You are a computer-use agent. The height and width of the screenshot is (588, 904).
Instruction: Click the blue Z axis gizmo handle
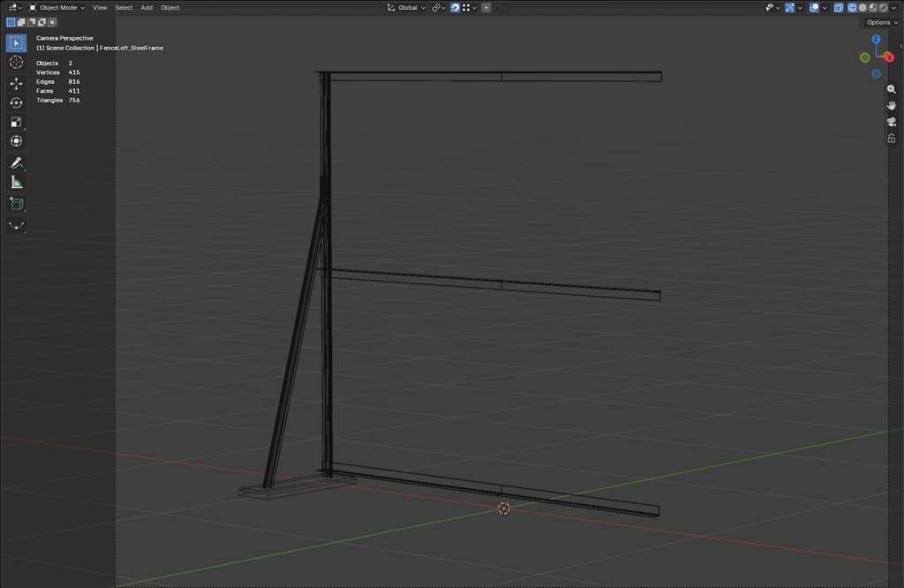tap(877, 39)
